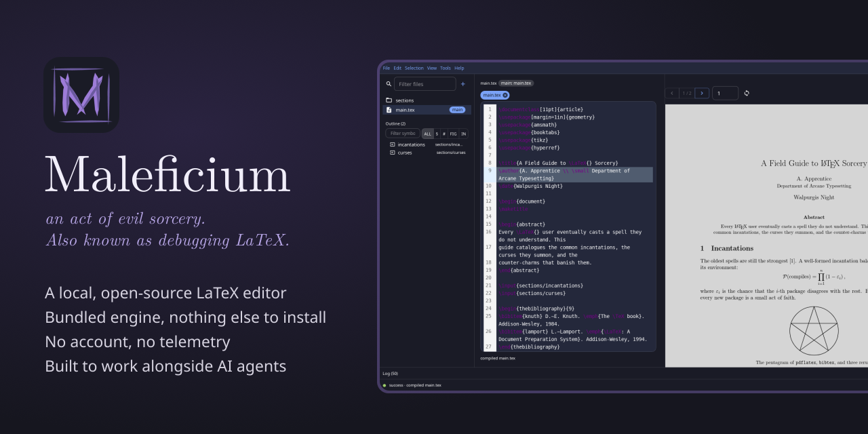
Task: Click the Filter symbols input field
Action: click(x=403, y=134)
